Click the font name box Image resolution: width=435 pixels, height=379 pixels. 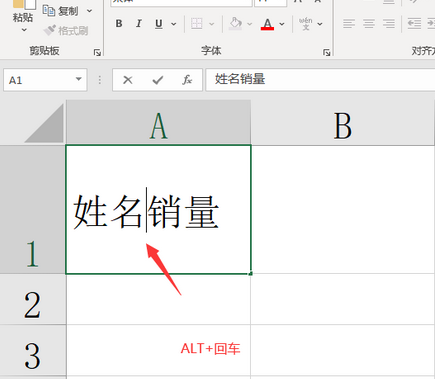[x=181, y=3]
